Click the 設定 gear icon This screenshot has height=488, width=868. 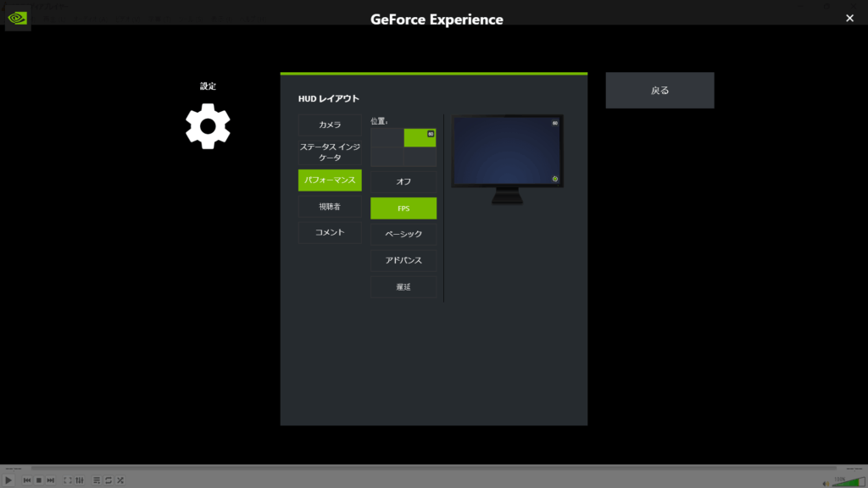pyautogui.click(x=208, y=126)
